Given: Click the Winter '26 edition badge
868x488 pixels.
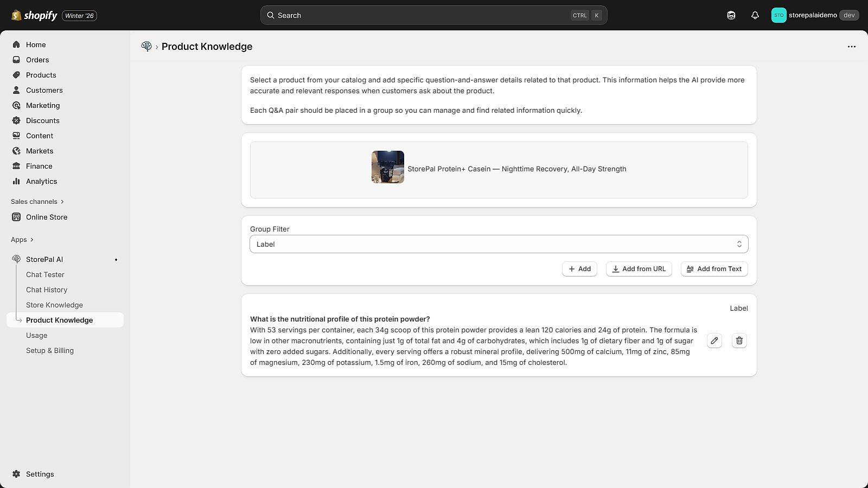Looking at the screenshot, I should 80,16.
